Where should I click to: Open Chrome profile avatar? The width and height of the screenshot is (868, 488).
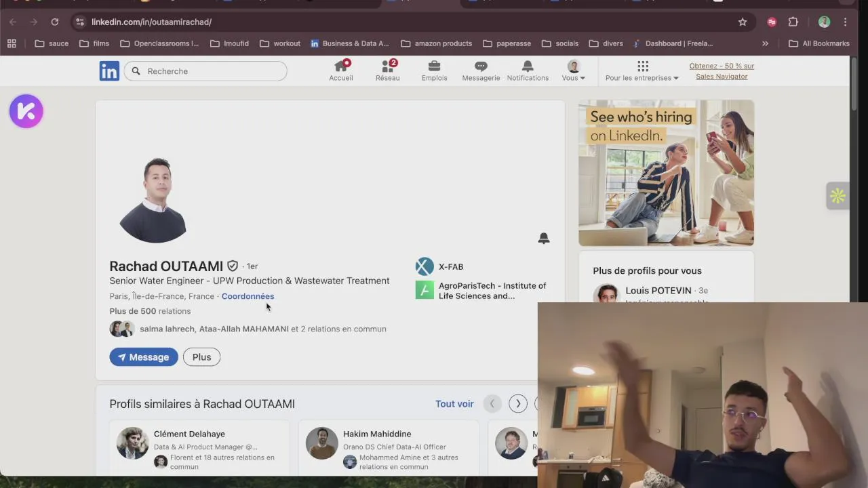[825, 22]
